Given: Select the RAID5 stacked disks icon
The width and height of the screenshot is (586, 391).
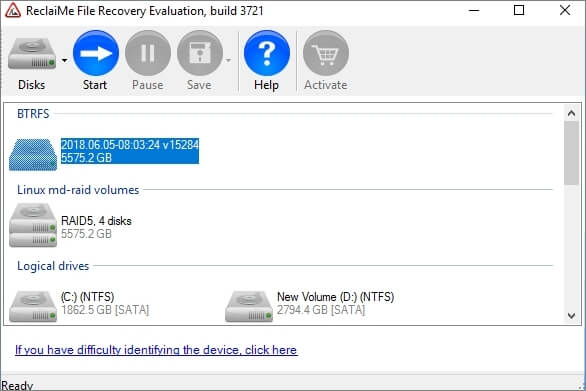Looking at the screenshot, I should tap(33, 225).
